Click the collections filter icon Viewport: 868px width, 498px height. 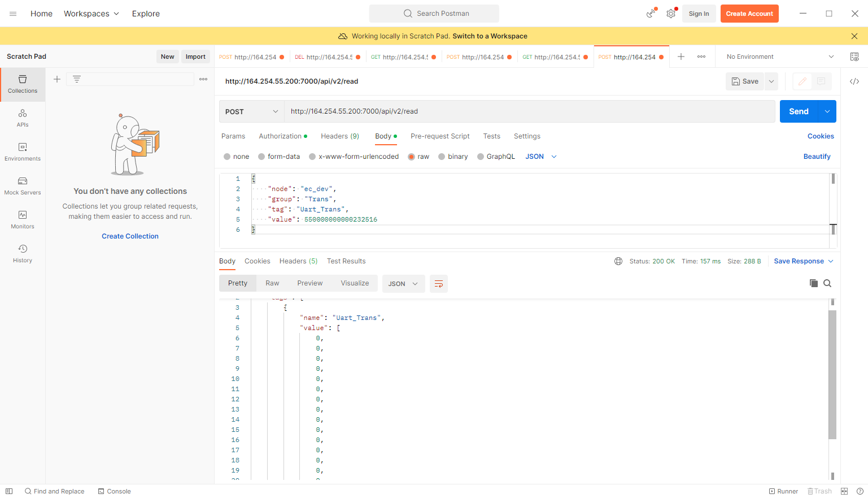pyautogui.click(x=77, y=79)
